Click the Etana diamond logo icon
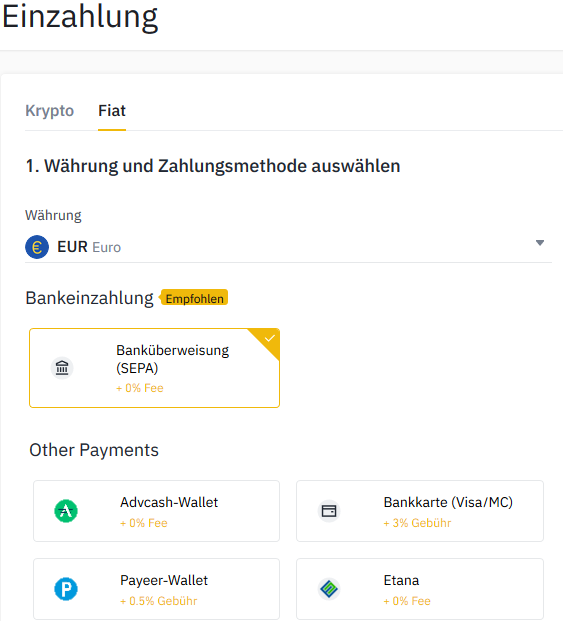563x621 pixels. pos(329,589)
